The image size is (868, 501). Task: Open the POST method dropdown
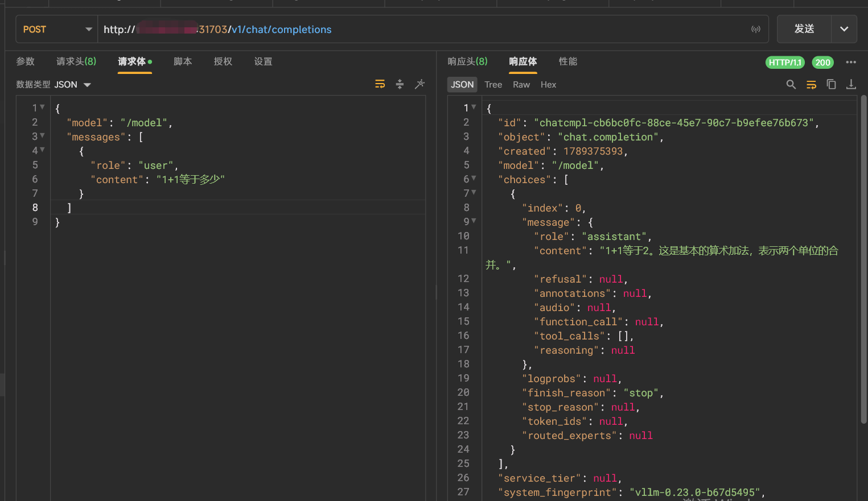click(57, 29)
